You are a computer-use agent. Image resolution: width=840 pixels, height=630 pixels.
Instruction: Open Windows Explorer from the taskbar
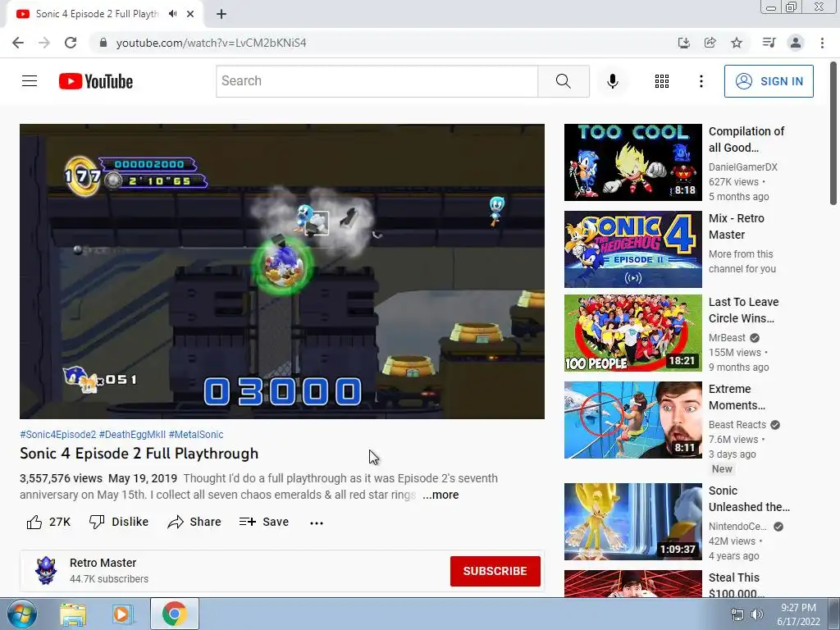point(73,614)
